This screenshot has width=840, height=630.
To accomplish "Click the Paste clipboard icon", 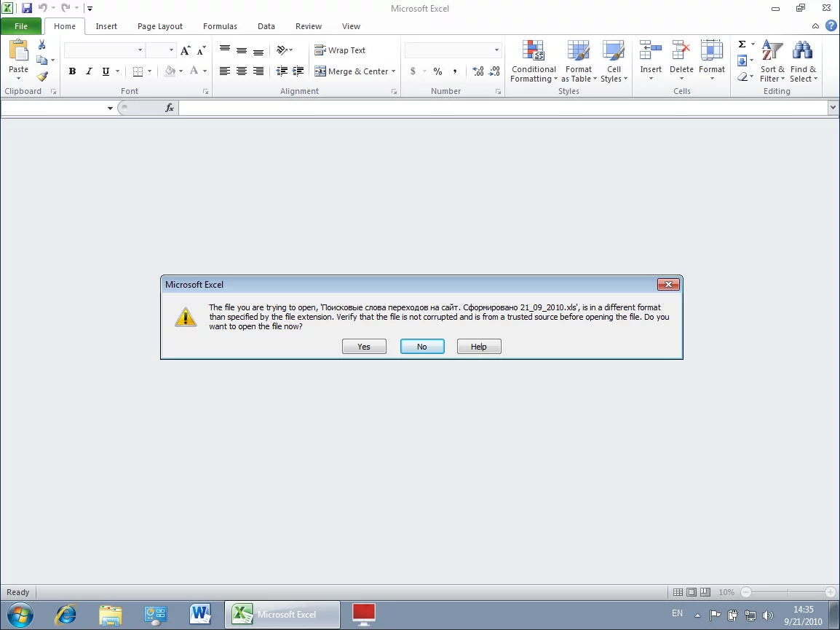I will (18, 50).
